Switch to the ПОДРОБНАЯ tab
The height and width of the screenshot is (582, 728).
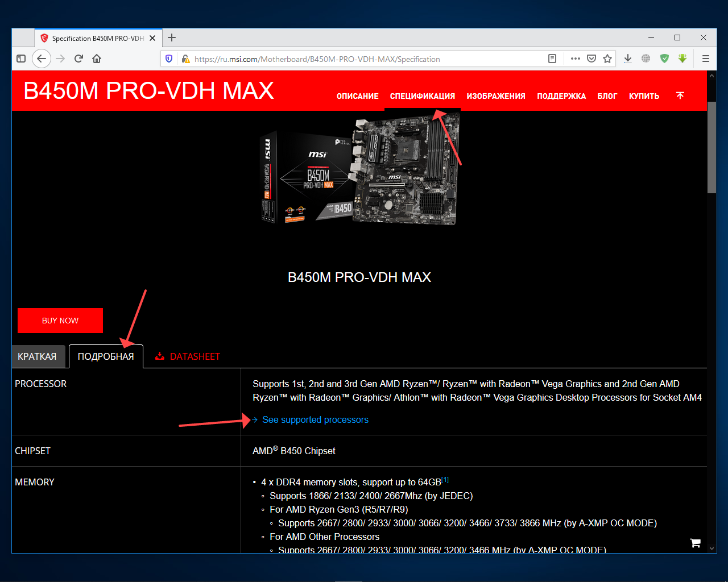click(x=106, y=356)
